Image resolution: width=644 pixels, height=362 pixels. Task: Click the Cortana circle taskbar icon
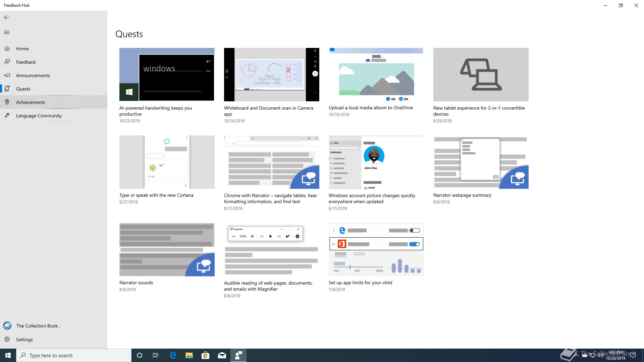coord(140,355)
